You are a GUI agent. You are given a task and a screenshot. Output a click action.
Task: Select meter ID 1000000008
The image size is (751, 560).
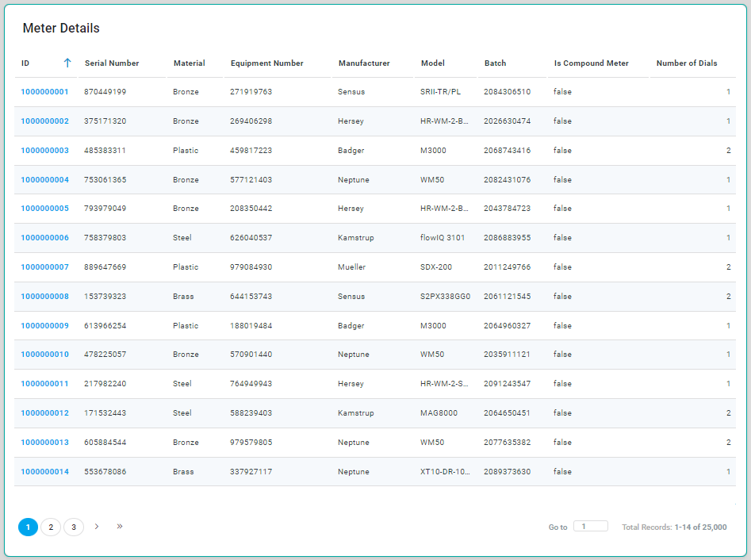point(44,297)
